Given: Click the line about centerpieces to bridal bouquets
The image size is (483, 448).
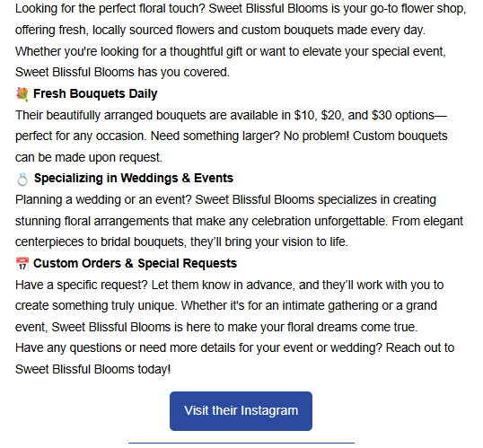Looking at the screenshot, I should point(181,242).
